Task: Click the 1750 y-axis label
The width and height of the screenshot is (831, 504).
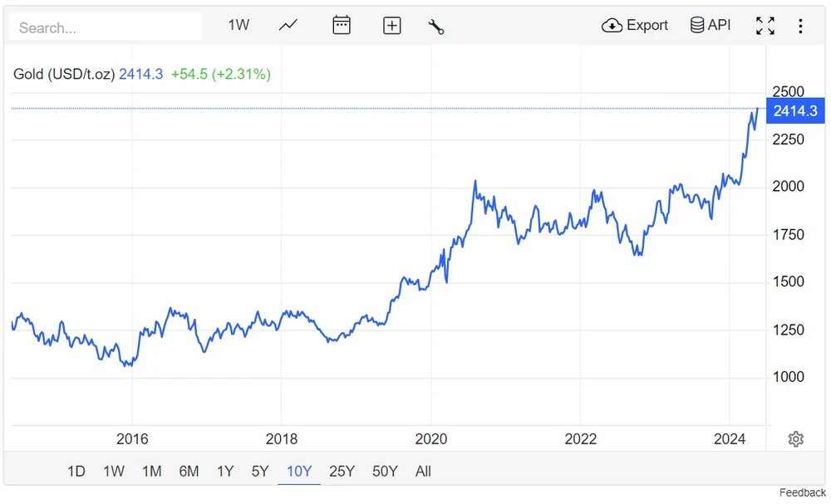Action: [x=788, y=234]
